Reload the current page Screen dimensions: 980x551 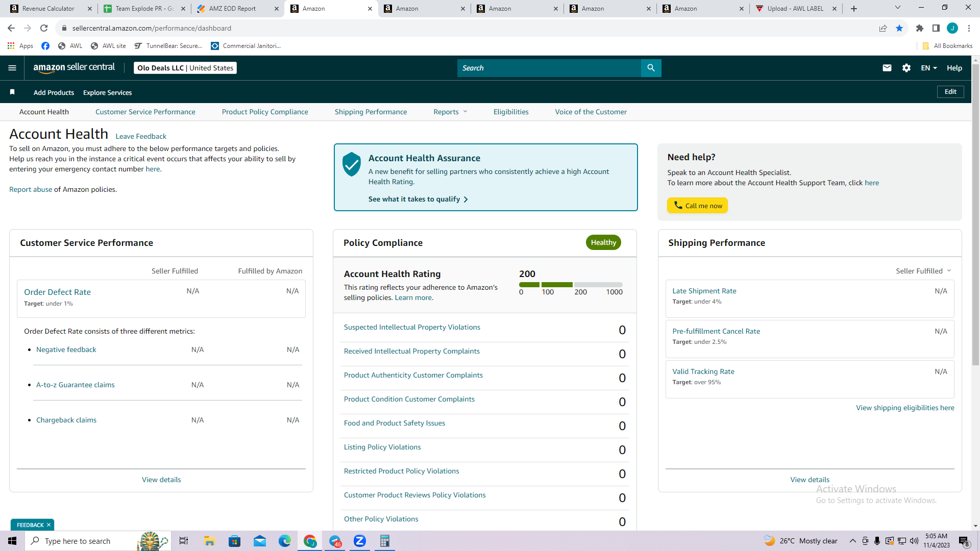click(44, 28)
